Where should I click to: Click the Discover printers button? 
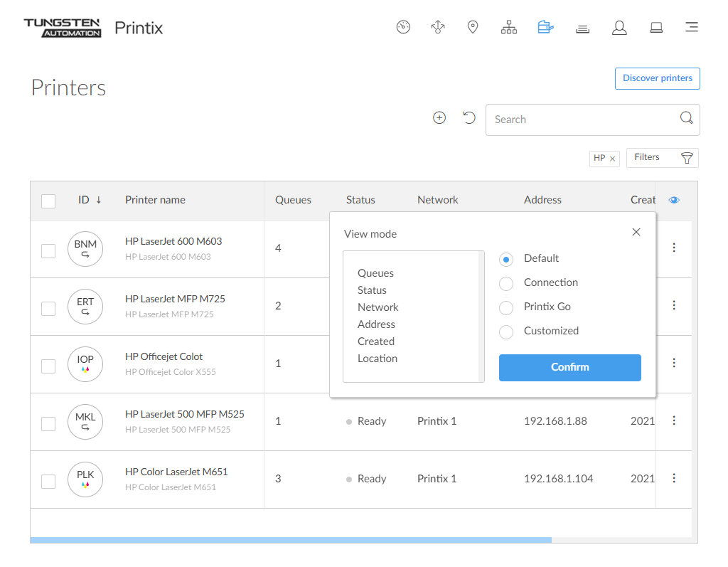point(657,78)
